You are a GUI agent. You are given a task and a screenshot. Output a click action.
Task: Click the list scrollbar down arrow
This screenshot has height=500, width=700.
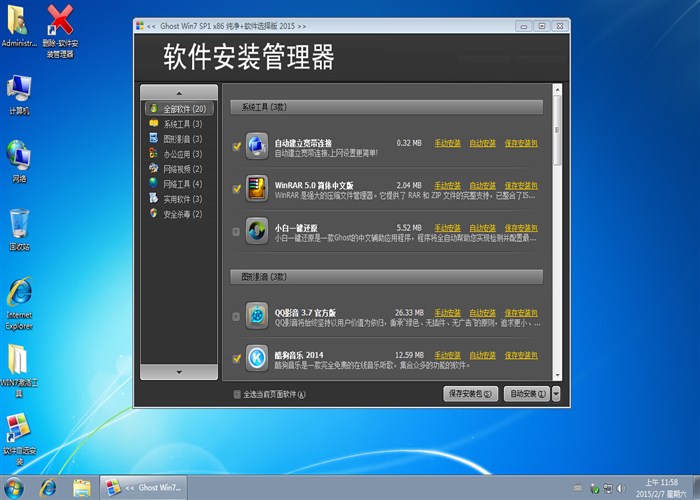557,375
